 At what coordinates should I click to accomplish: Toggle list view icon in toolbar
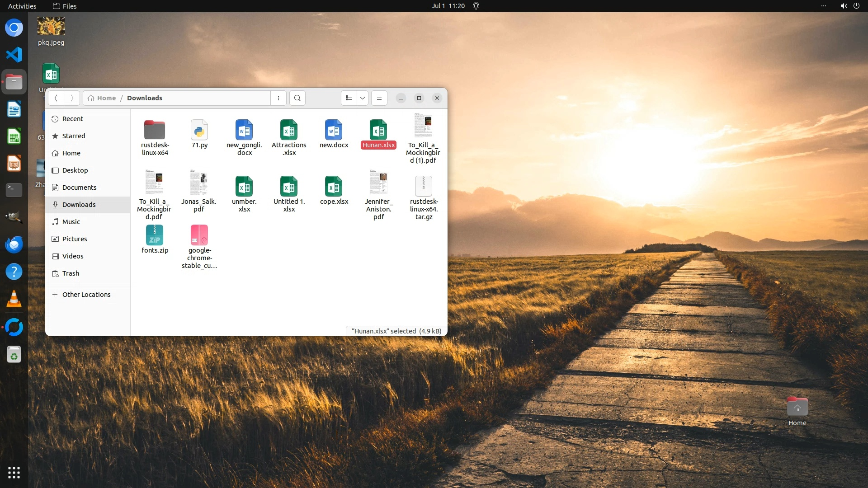point(349,98)
